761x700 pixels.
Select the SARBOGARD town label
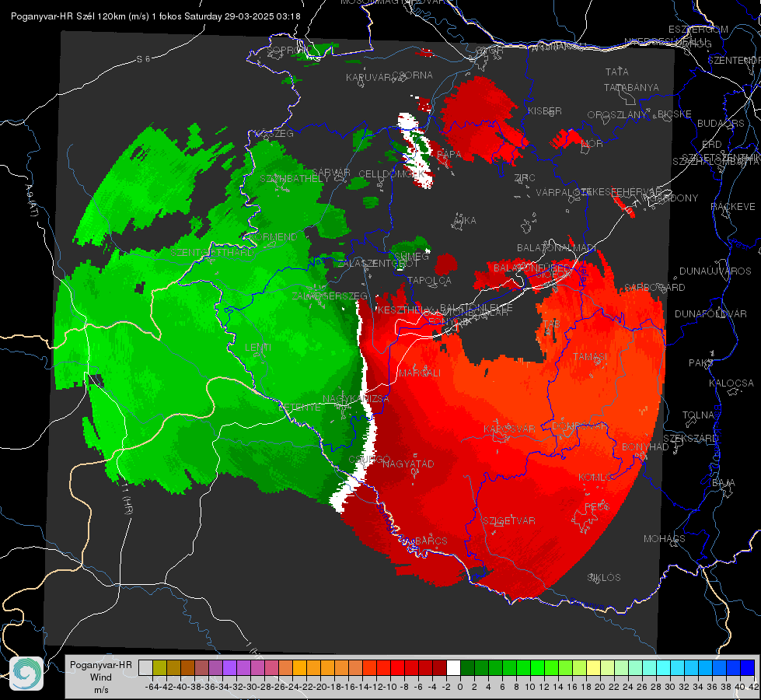tap(655, 288)
